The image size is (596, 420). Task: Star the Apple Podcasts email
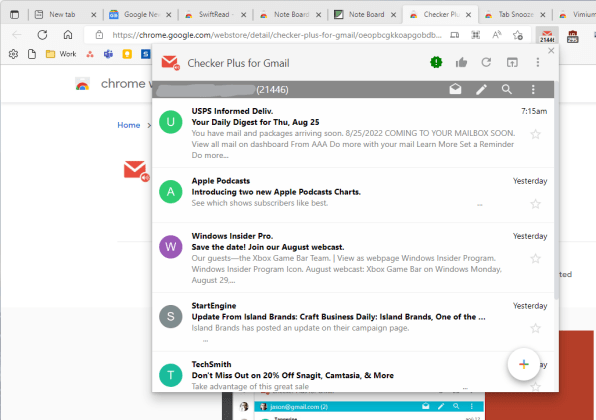coord(535,204)
